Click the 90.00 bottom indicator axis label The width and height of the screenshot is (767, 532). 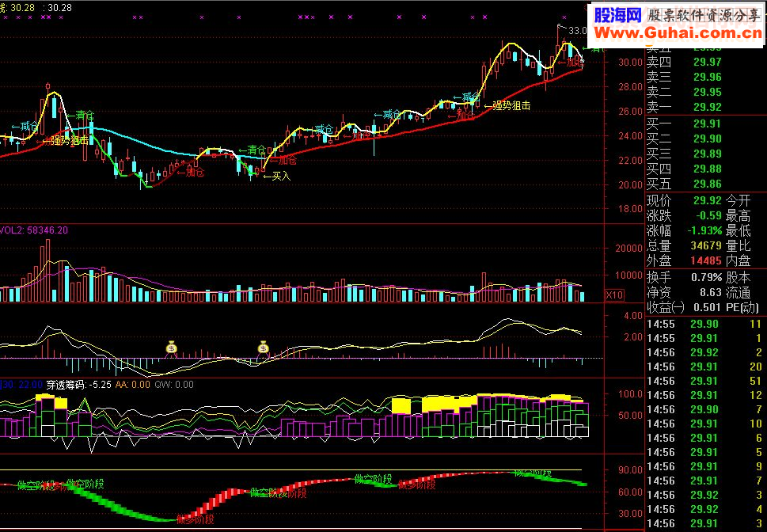(630, 469)
